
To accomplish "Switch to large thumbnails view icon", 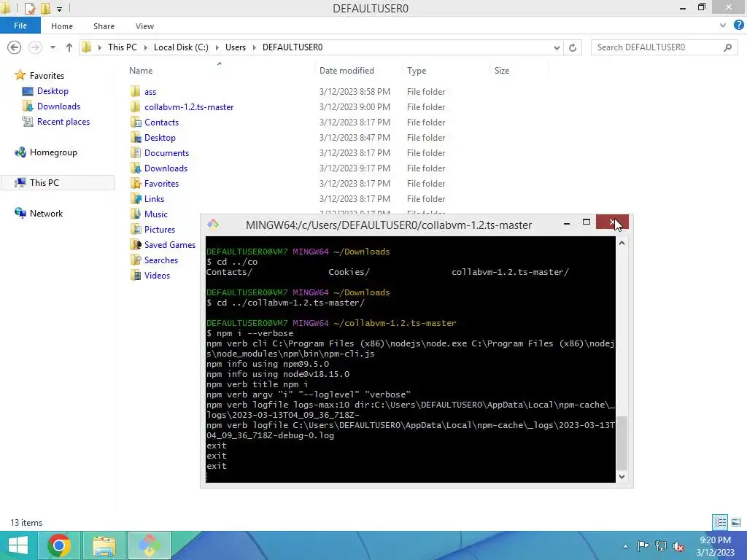I will pyautogui.click(x=736, y=522).
